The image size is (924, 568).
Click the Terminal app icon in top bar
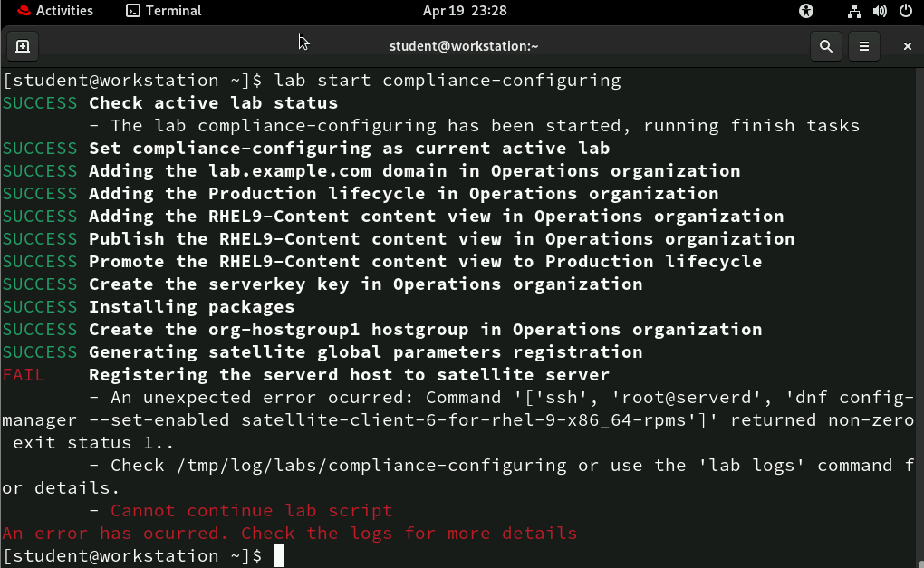point(132,11)
